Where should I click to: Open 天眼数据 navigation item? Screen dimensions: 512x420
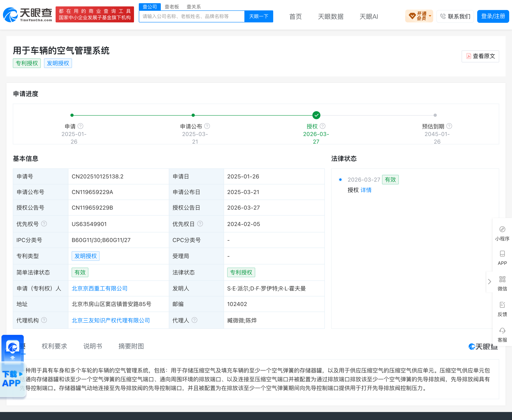coord(331,16)
